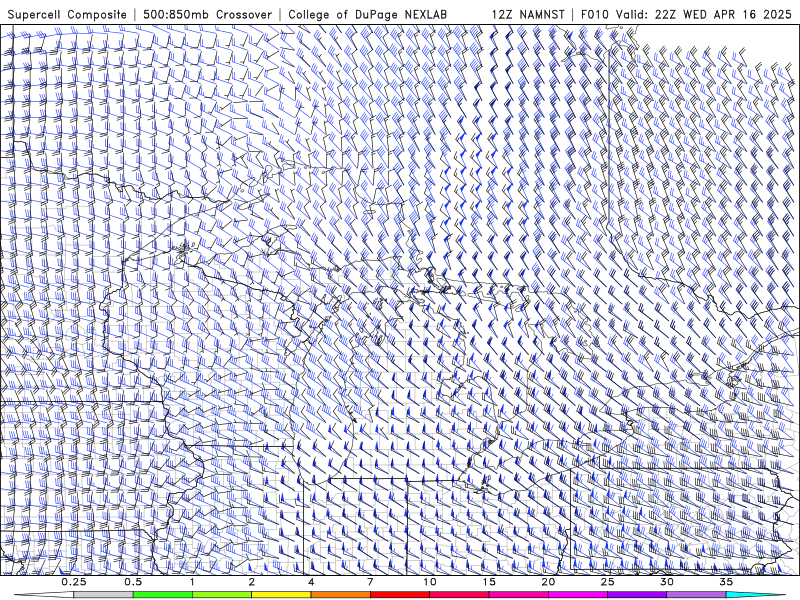Click the legend value label '2'

tap(252, 582)
